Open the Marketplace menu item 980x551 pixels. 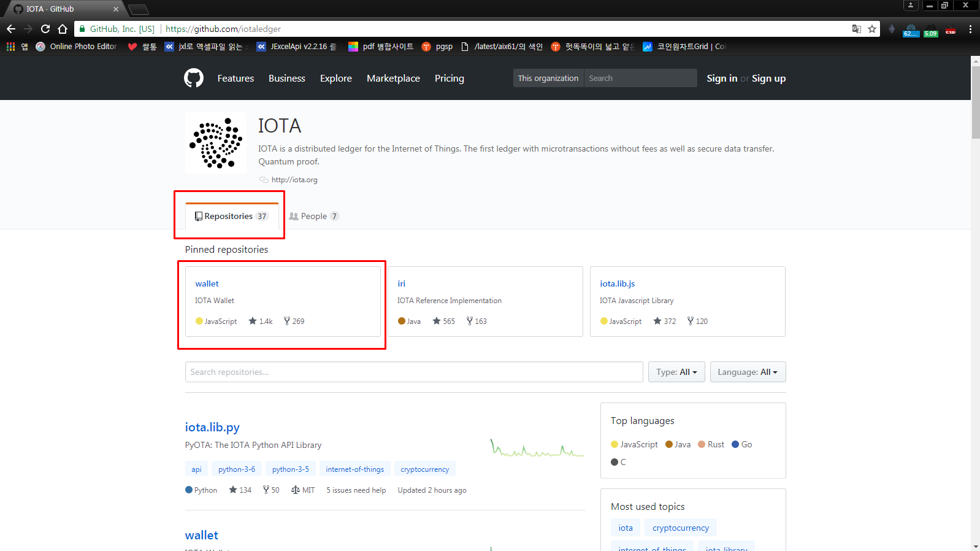(x=393, y=79)
